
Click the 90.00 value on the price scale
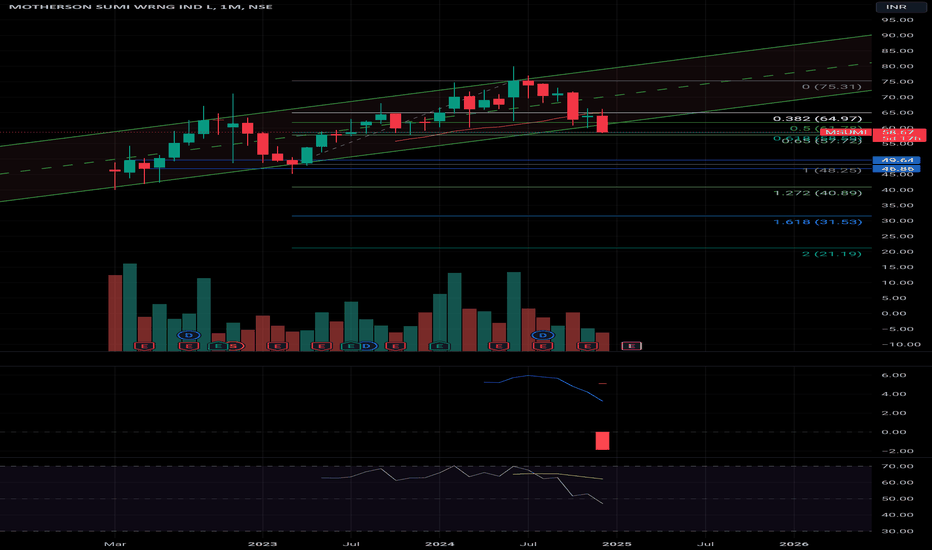pos(898,36)
